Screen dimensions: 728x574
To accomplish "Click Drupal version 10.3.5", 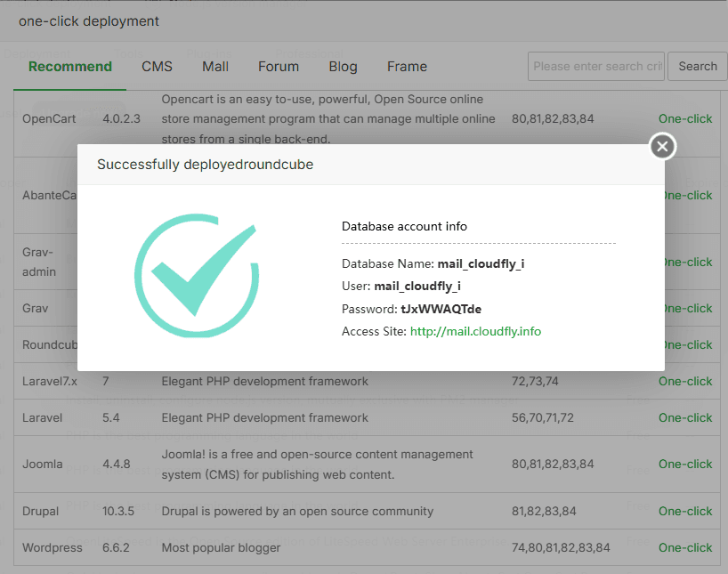I will coord(118,512).
